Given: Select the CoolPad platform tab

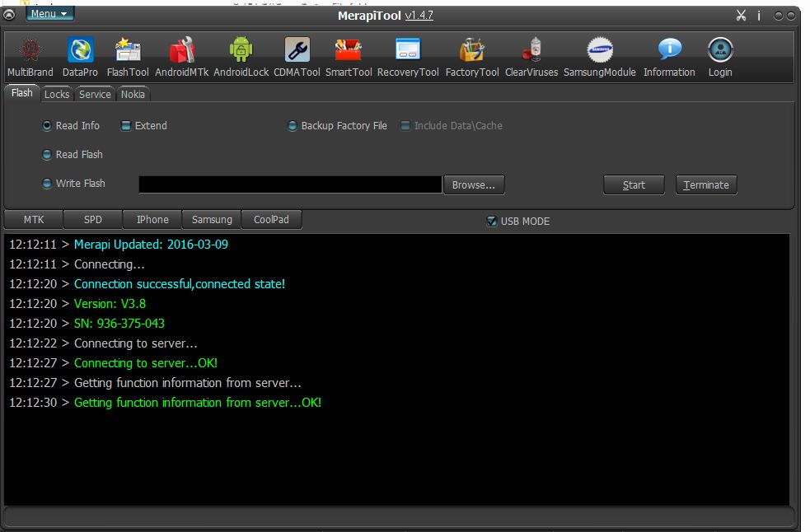Looking at the screenshot, I should coord(271,220).
